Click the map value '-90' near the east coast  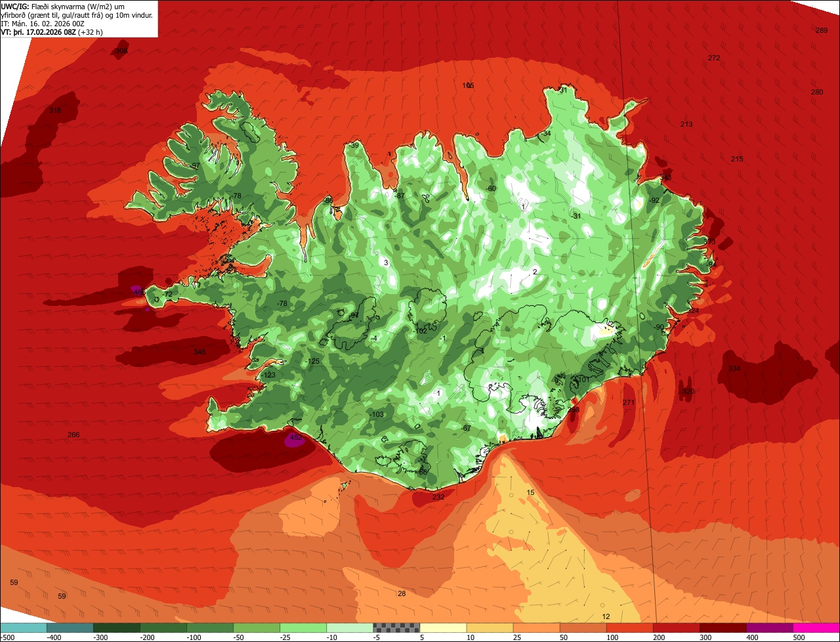click(x=660, y=327)
